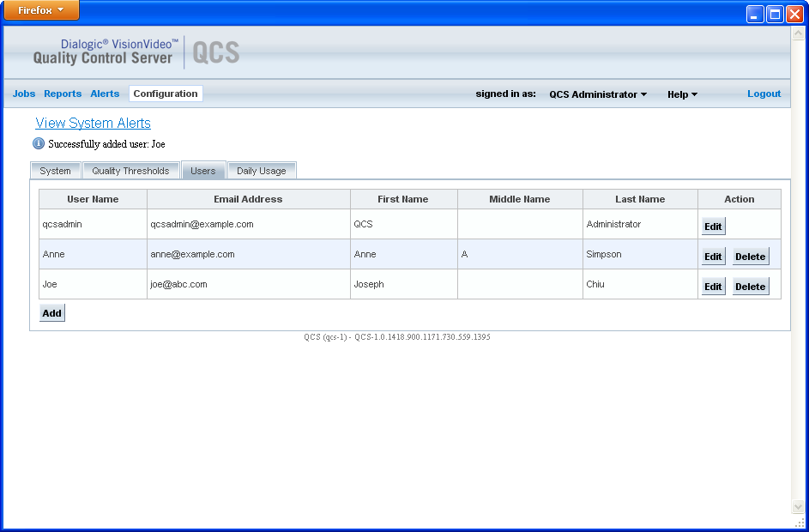Open the Help dropdown menu
The height and width of the screenshot is (532, 809).
tap(681, 94)
